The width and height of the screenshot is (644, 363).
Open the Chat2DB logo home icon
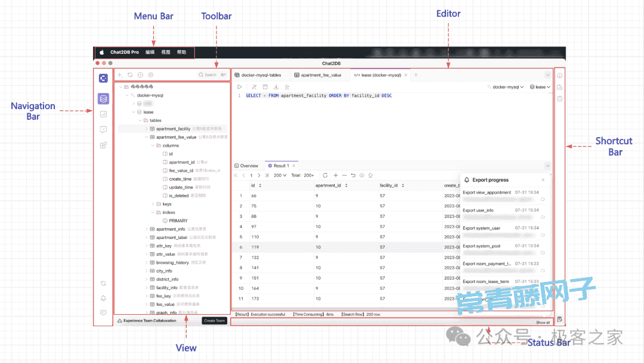click(103, 78)
